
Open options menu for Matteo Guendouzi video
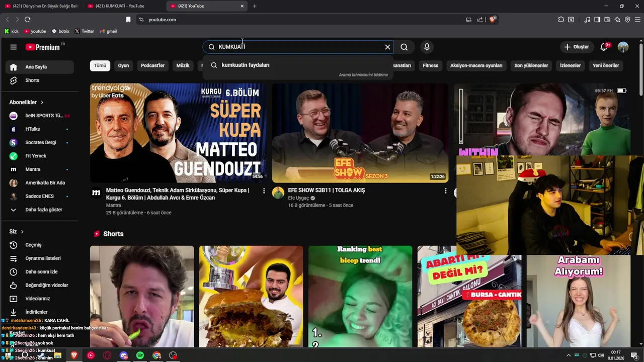point(264,191)
